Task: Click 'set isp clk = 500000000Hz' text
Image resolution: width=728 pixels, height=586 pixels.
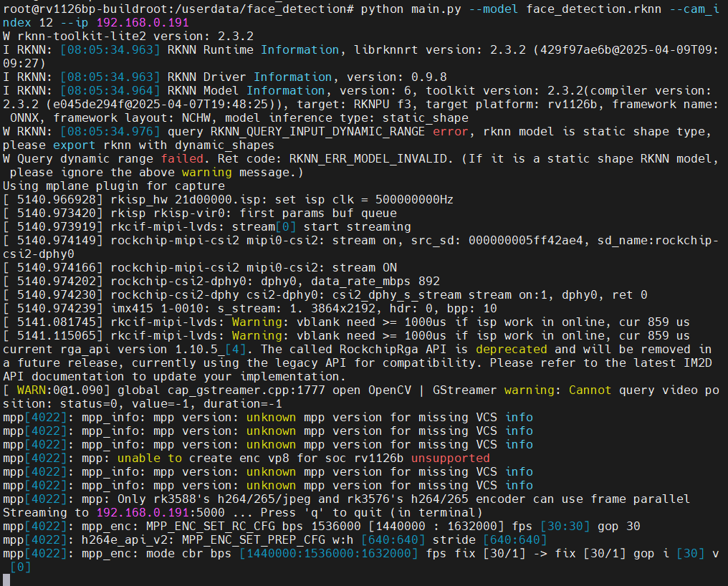Action: (364, 200)
